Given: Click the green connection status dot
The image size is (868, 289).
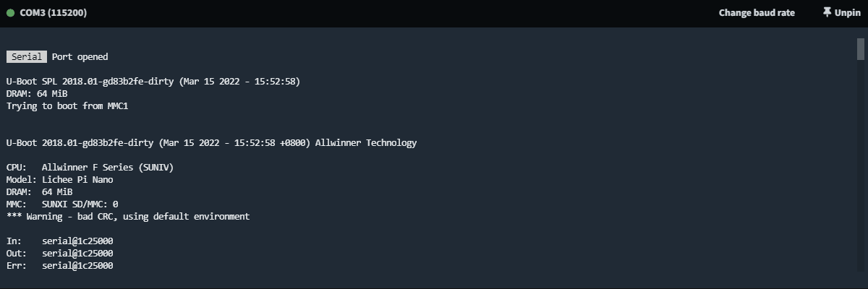Looking at the screenshot, I should pos(11,13).
